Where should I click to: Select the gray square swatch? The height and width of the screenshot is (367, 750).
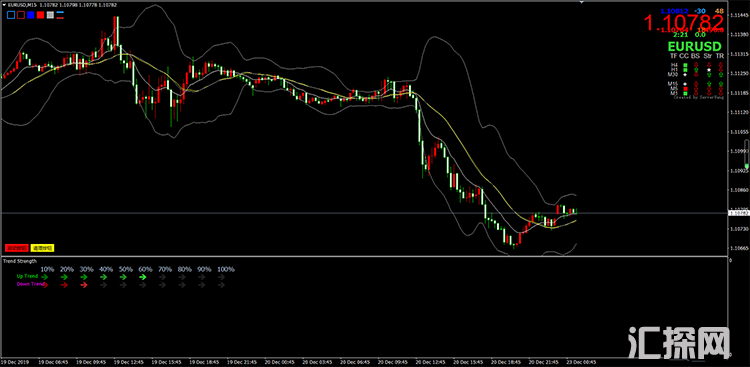50,15
